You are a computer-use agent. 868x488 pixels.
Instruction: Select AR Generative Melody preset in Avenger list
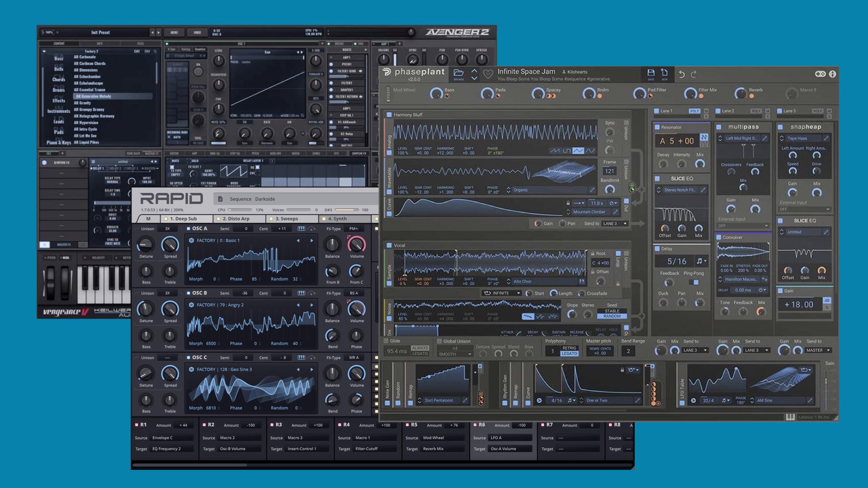coord(93,96)
